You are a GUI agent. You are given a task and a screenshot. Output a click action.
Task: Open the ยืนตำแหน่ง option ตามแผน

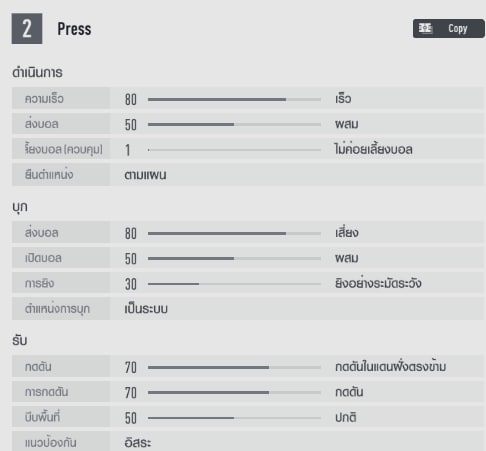[x=145, y=175]
